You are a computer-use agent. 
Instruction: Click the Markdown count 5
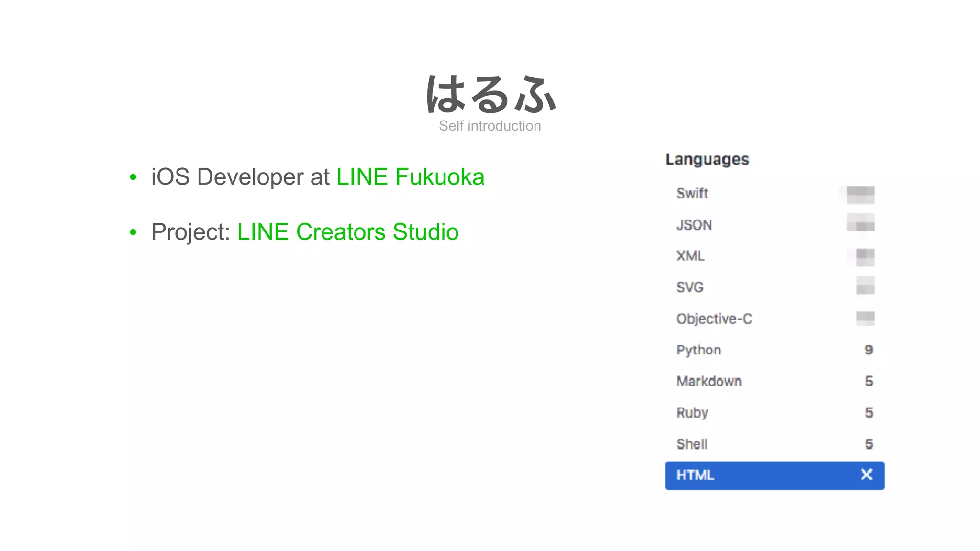(x=869, y=381)
